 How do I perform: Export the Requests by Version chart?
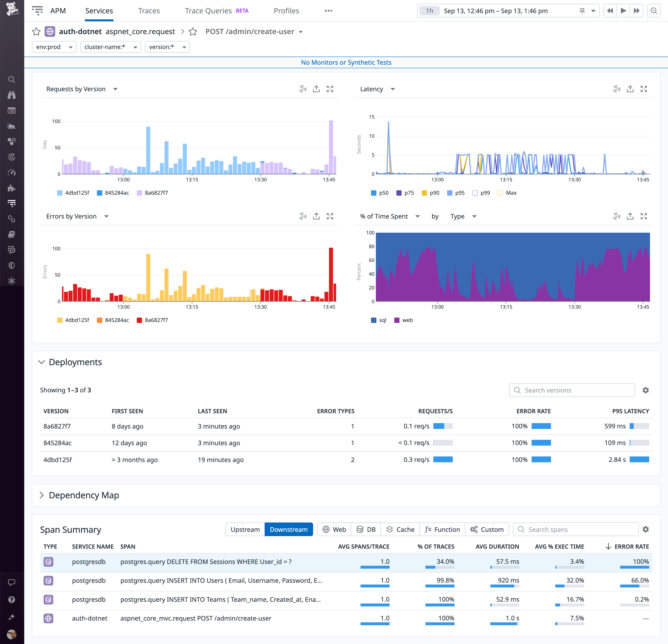(x=316, y=89)
